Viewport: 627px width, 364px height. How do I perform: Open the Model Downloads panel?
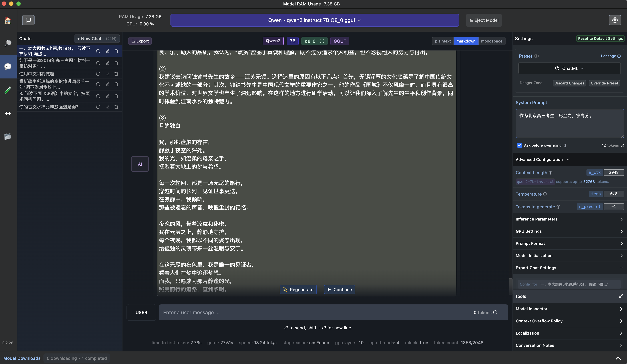tap(22, 358)
